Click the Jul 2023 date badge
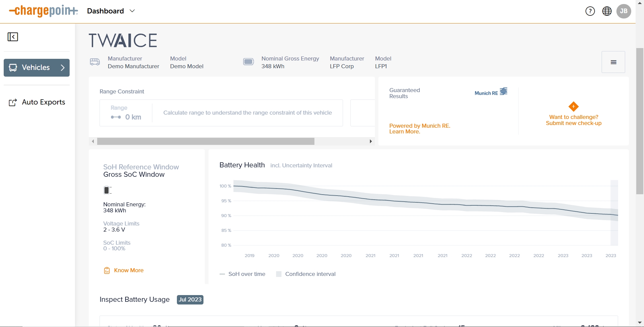The image size is (644, 327). point(190,300)
